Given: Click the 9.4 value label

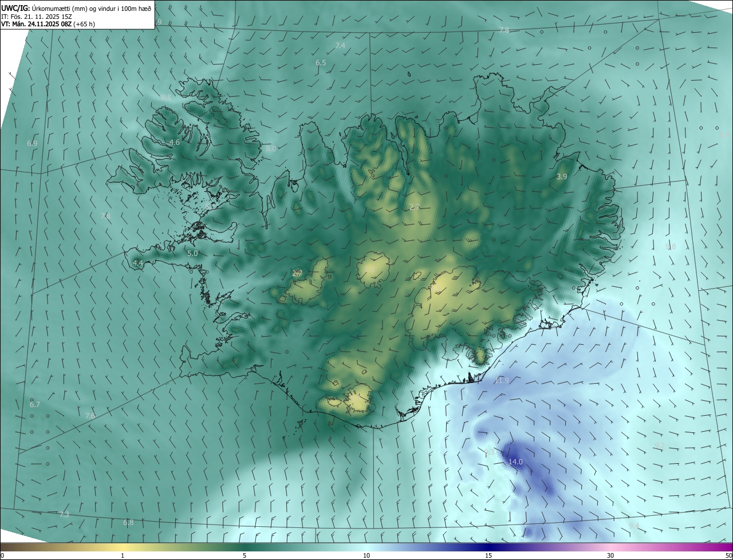Looking at the screenshot, I should point(633,526).
